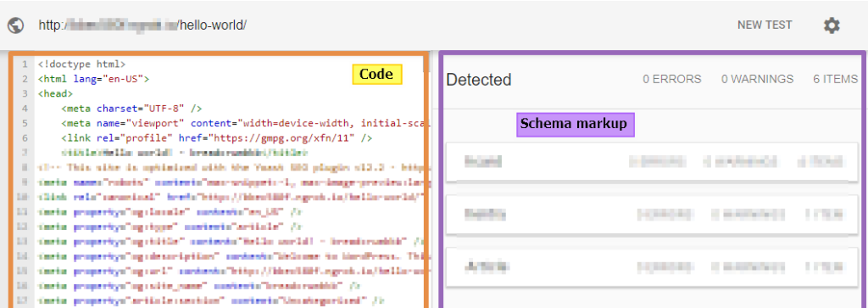Click the html lang="en-US" code line
This screenshot has height=308, width=868.
[x=93, y=79]
